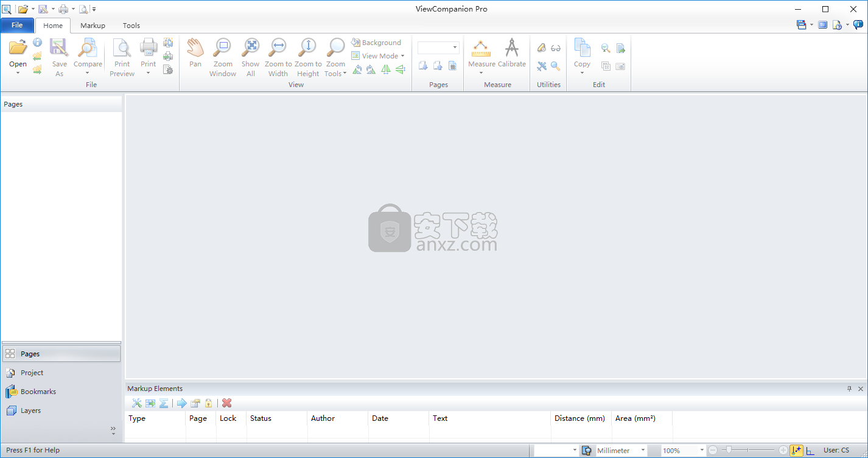Viewport: 868px width, 458px height.
Task: Open the quick access customize arrow
Action: coord(94,9)
